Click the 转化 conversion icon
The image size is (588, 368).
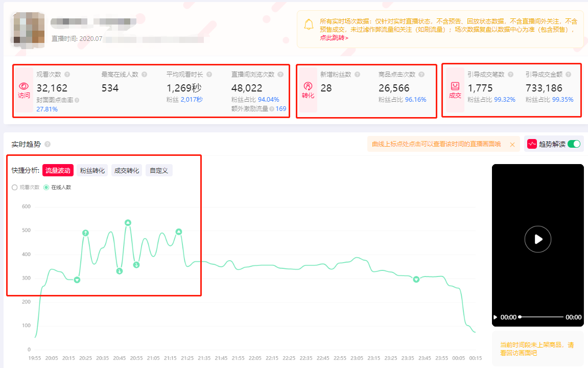pyautogui.click(x=308, y=86)
